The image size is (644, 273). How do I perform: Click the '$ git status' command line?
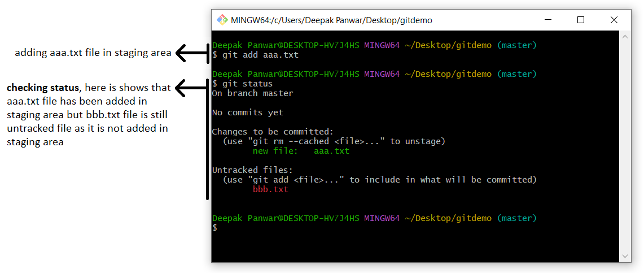tap(242, 84)
